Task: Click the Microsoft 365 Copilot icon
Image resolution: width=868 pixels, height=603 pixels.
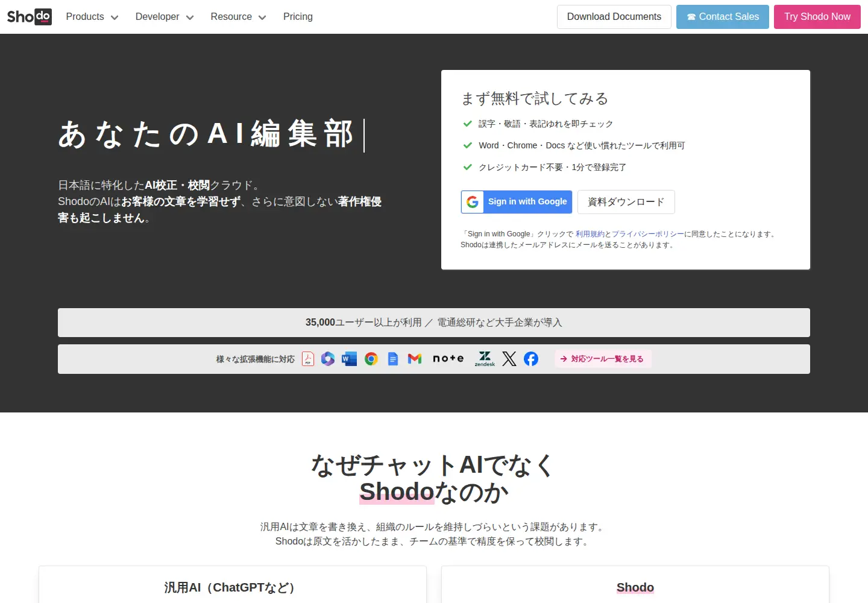Action: [x=328, y=359]
